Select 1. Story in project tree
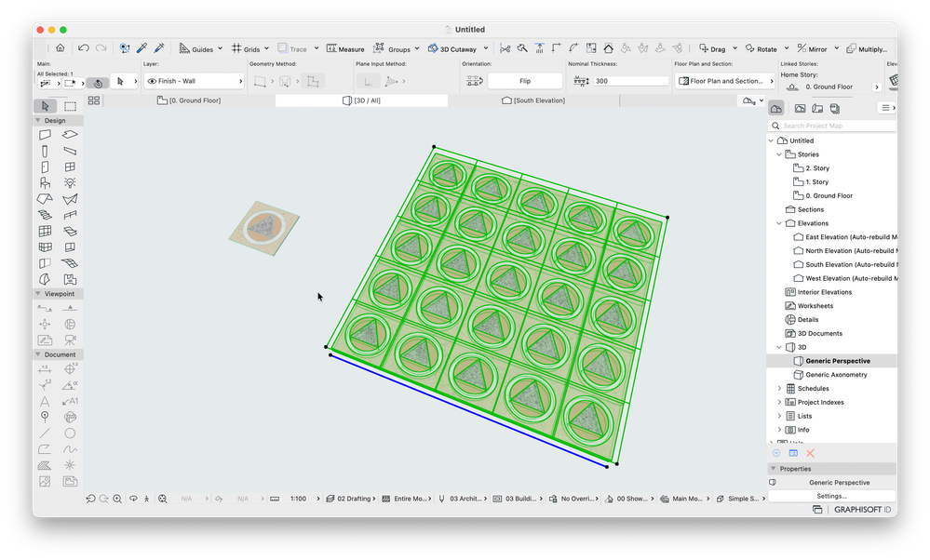 pyautogui.click(x=816, y=182)
